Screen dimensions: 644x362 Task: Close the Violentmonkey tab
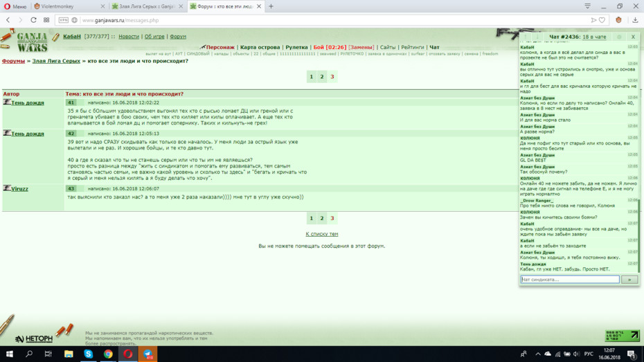click(102, 6)
